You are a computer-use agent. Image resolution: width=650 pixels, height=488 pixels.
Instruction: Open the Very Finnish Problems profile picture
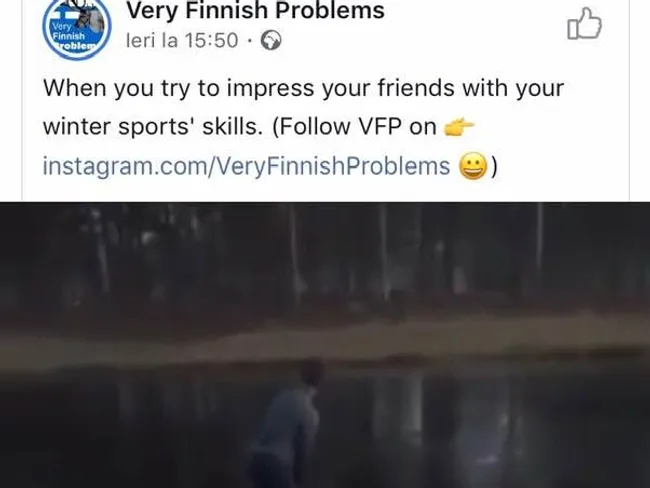77,26
